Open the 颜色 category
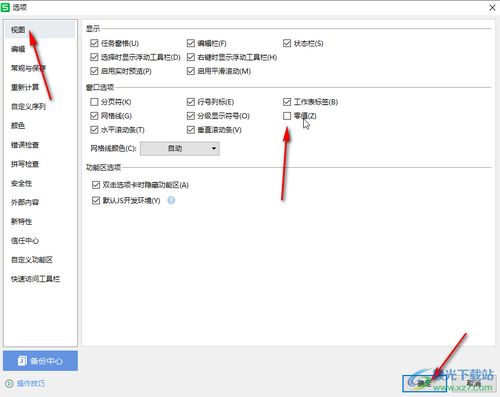 point(18,126)
